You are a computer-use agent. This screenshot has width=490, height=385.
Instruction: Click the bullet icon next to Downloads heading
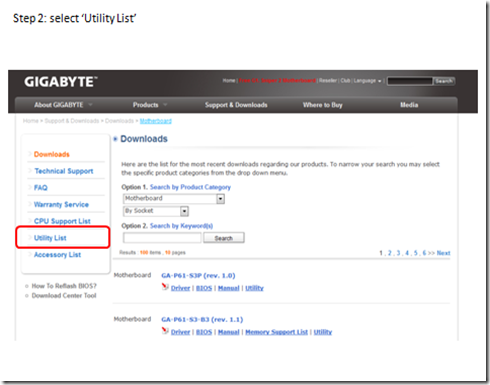coord(115,139)
